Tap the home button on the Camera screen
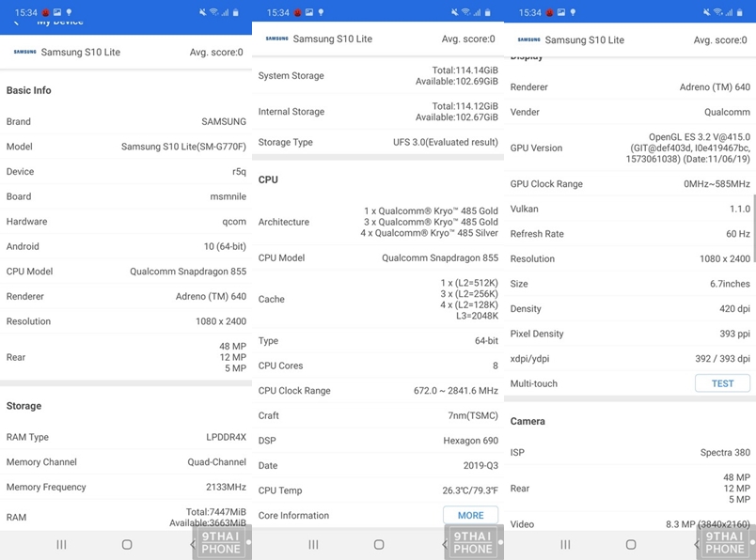This screenshot has height=560, width=756. [x=631, y=545]
